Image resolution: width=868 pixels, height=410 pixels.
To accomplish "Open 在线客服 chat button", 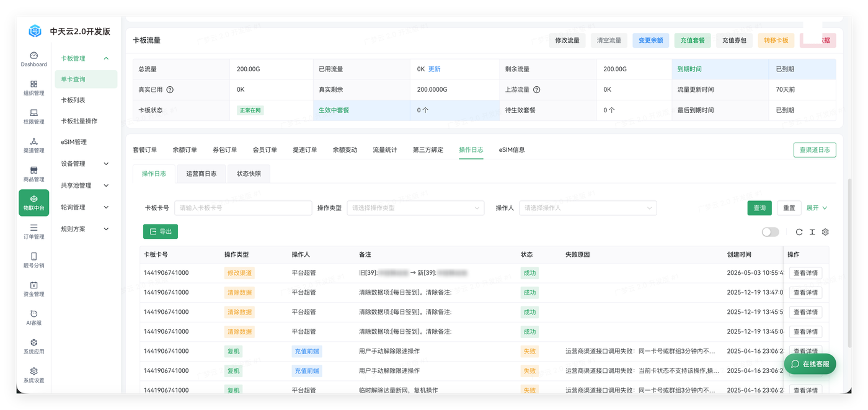I will point(810,364).
